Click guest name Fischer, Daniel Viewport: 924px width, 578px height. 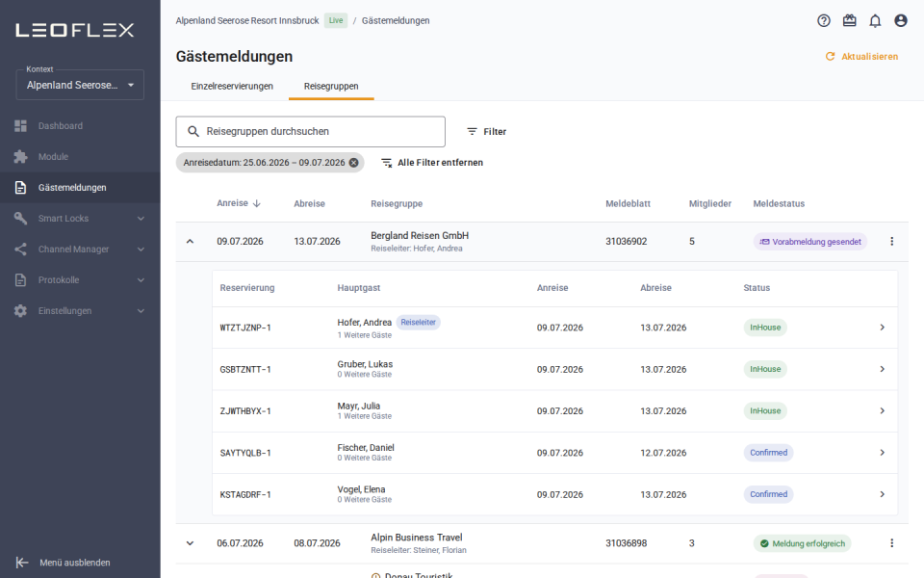pyautogui.click(x=366, y=448)
